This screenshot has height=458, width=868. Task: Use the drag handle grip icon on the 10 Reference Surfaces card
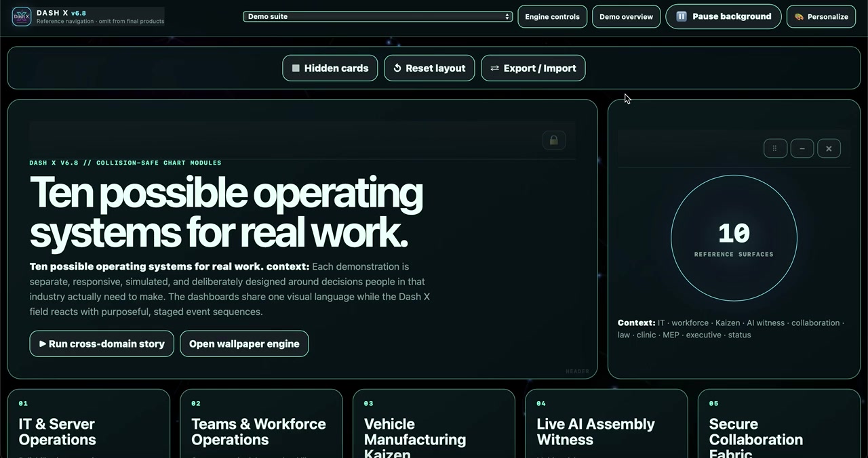(x=775, y=148)
